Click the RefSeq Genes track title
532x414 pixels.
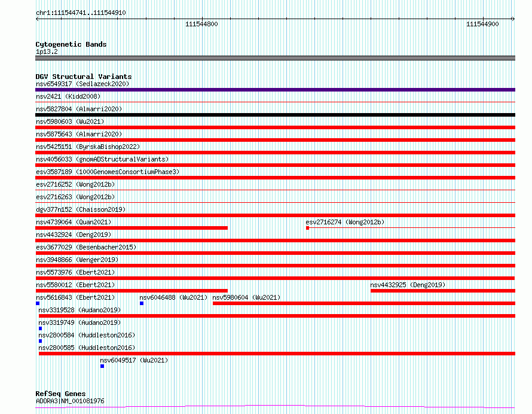click(x=60, y=394)
